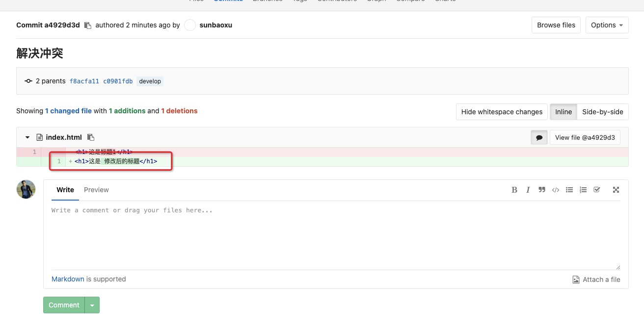
Task: Click Attach a file
Action: point(596,279)
